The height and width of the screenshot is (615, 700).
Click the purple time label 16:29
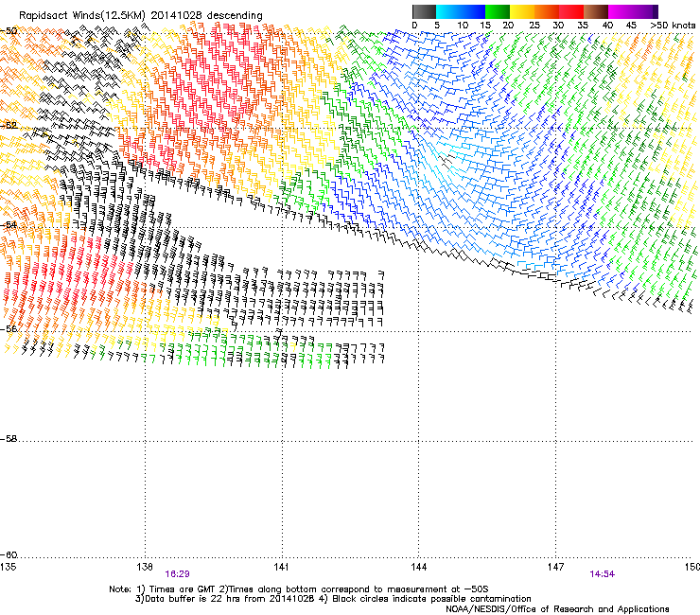177,574
